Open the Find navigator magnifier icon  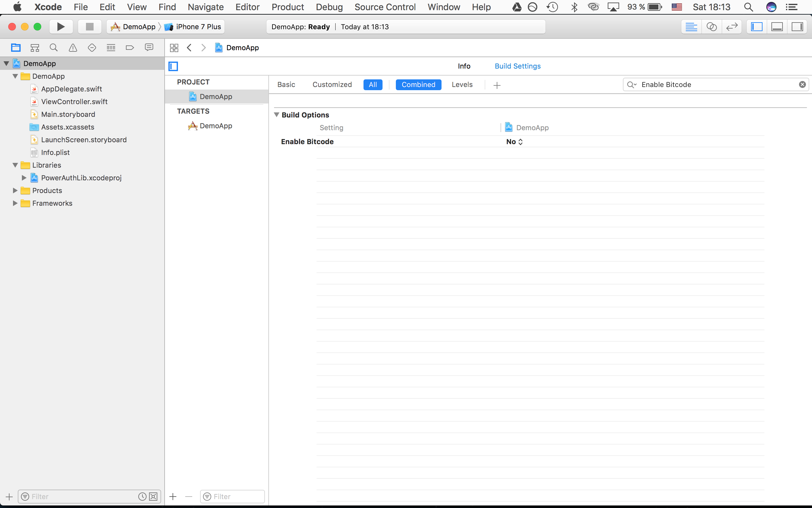point(54,48)
